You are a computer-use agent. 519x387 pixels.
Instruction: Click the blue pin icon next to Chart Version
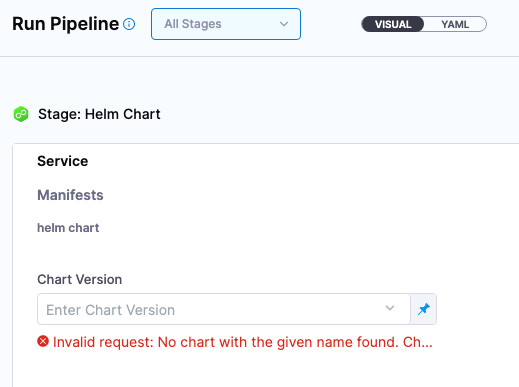tap(424, 309)
